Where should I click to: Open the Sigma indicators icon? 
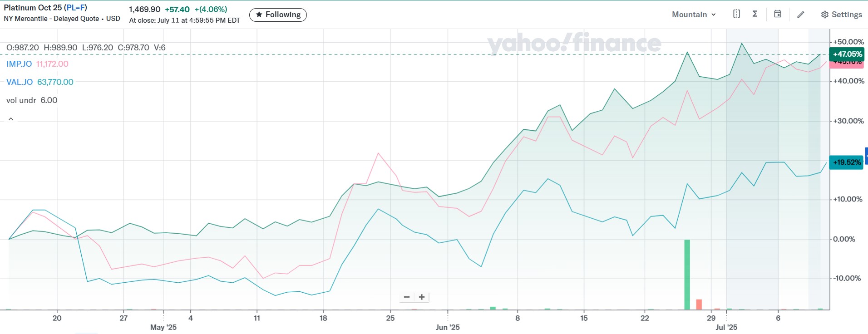point(755,14)
